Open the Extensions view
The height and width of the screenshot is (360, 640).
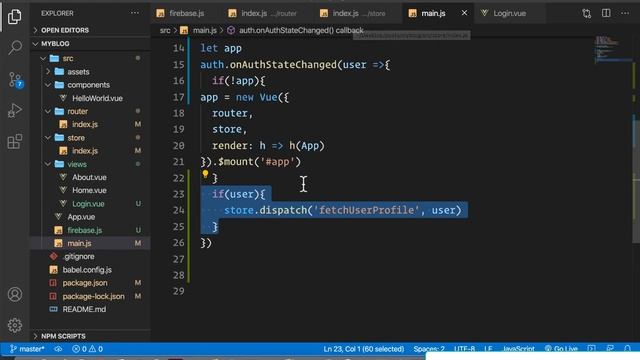click(15, 142)
